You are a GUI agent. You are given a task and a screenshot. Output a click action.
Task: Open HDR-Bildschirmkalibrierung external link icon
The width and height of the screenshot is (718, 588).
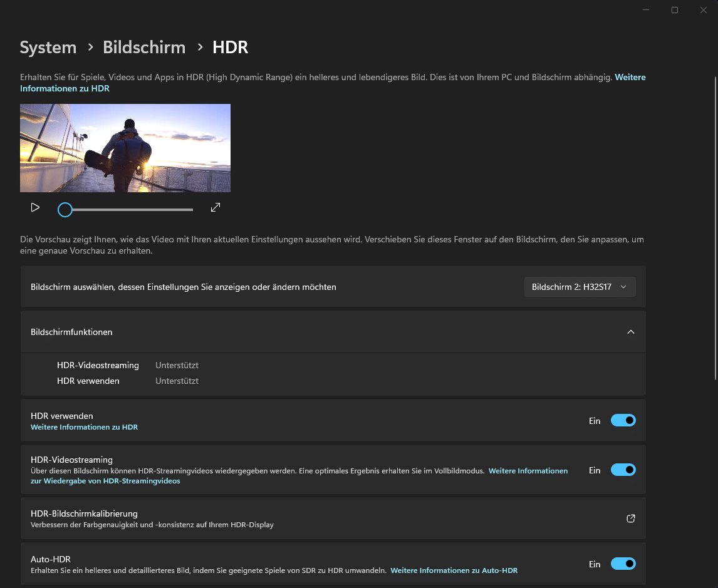(x=631, y=518)
